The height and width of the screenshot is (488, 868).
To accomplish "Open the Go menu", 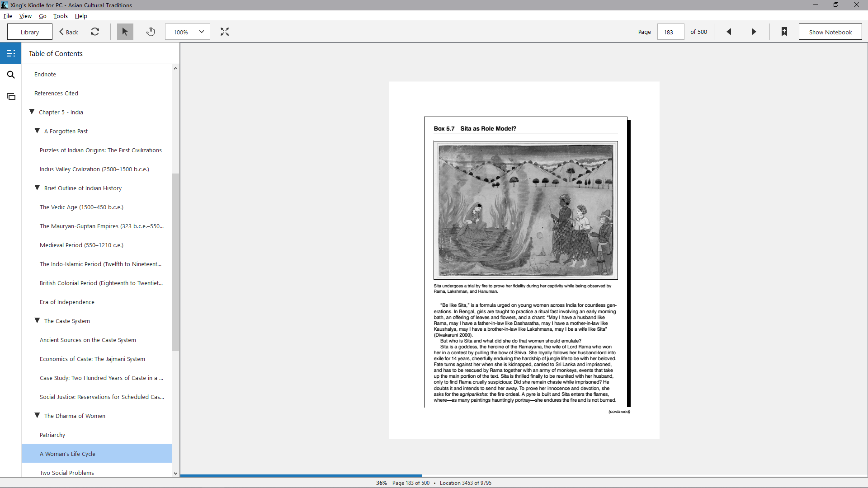I will pos(42,16).
